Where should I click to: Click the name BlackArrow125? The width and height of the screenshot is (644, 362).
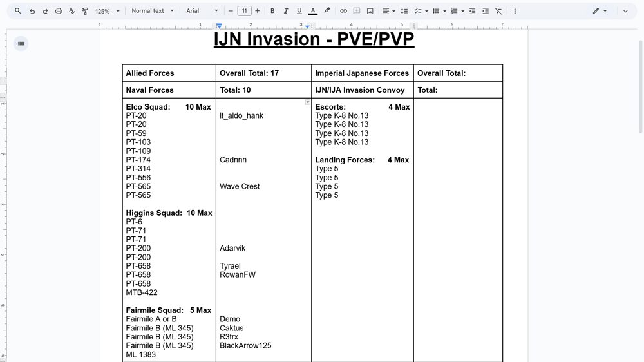pyautogui.click(x=245, y=345)
